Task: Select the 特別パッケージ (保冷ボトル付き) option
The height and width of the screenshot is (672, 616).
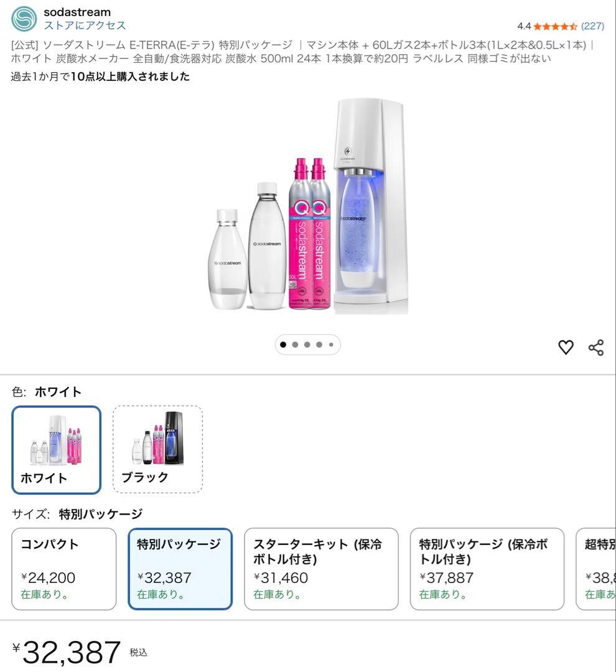Action: pyautogui.click(x=487, y=568)
